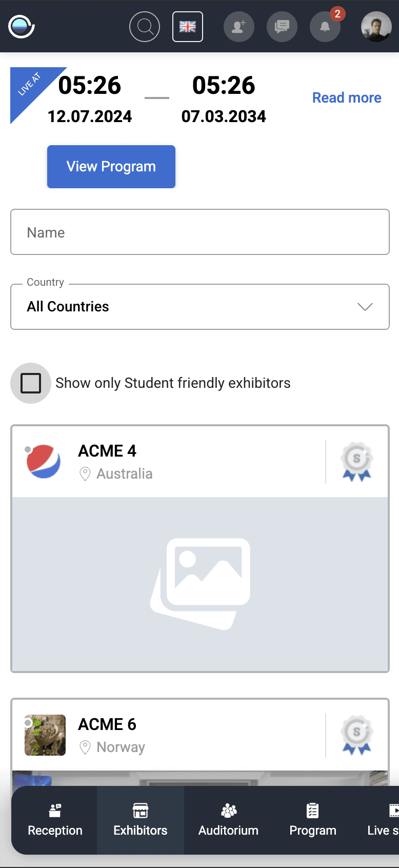The height and width of the screenshot is (868, 399).
Task: Expand the All Countries dropdown
Action: pos(200,307)
